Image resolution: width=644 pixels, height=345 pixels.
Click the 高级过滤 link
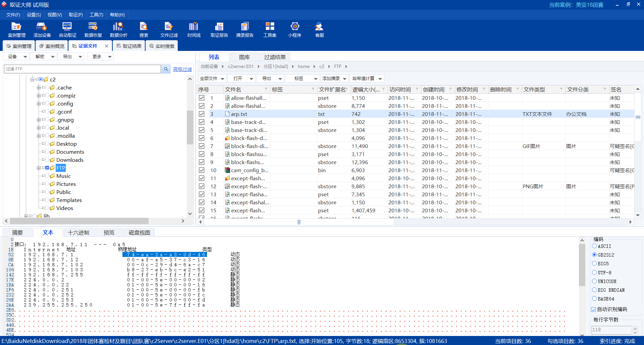pos(182,69)
